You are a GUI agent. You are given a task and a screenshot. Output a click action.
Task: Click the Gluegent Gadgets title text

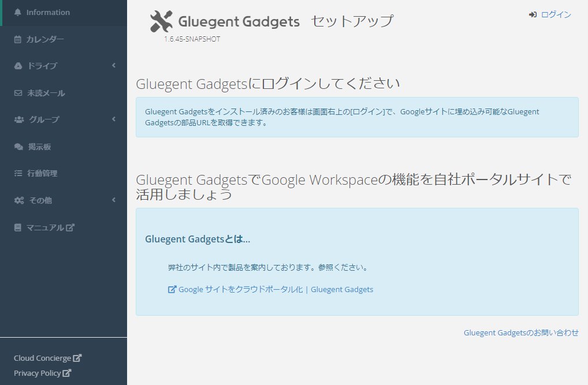click(239, 22)
